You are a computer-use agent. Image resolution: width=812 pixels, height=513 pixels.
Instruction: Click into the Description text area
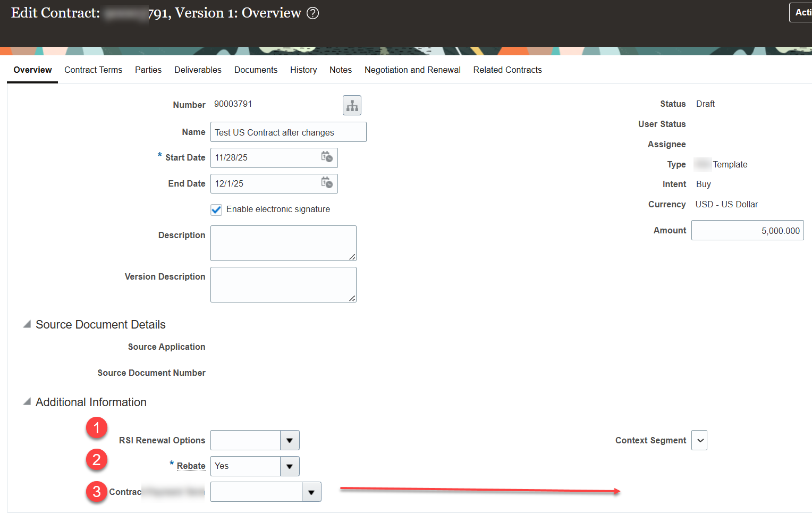[283, 243]
